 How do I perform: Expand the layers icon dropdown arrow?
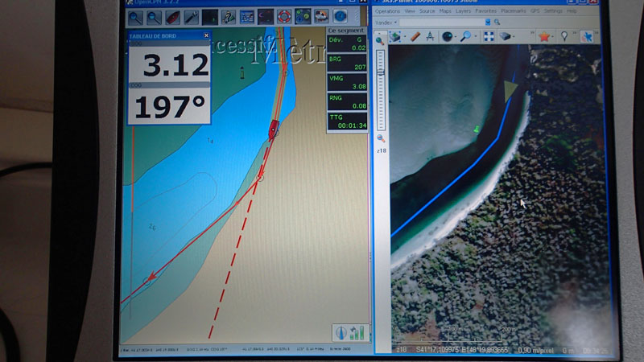tap(514, 37)
